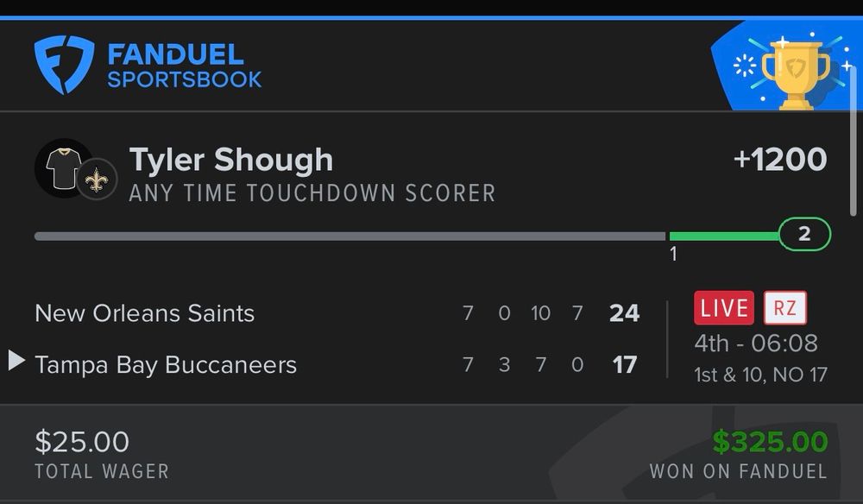Select Tampa Bay Buccaneers team row

(x=166, y=363)
